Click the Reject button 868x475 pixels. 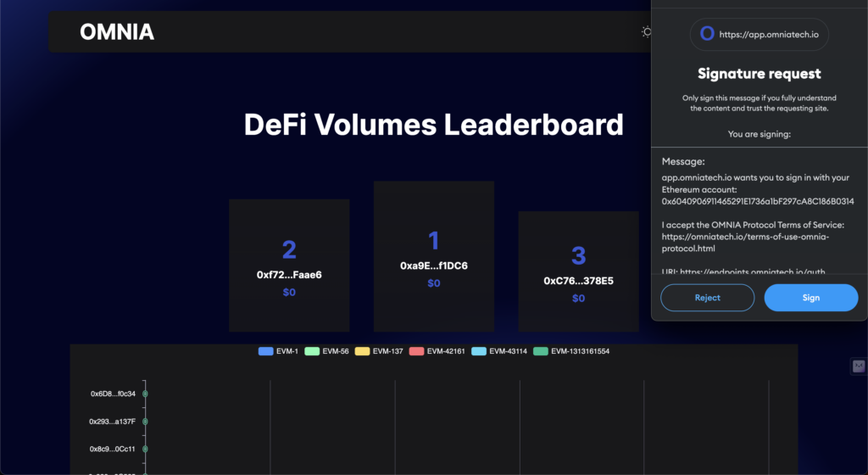pyautogui.click(x=708, y=298)
